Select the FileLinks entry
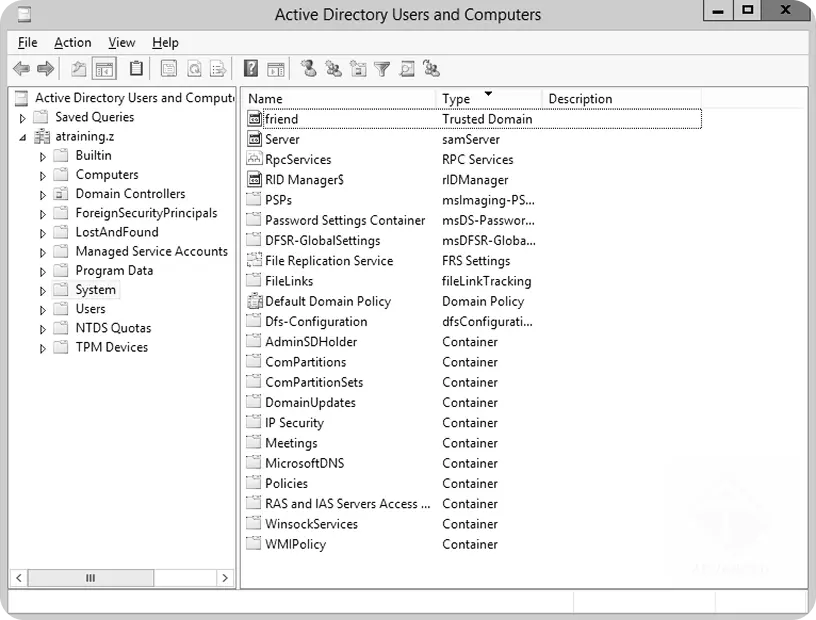The height and width of the screenshot is (620, 816). (289, 281)
